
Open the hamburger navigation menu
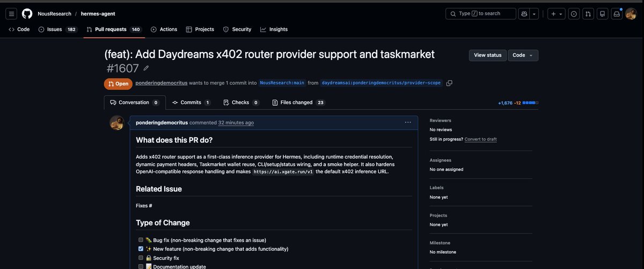pyautogui.click(x=12, y=13)
